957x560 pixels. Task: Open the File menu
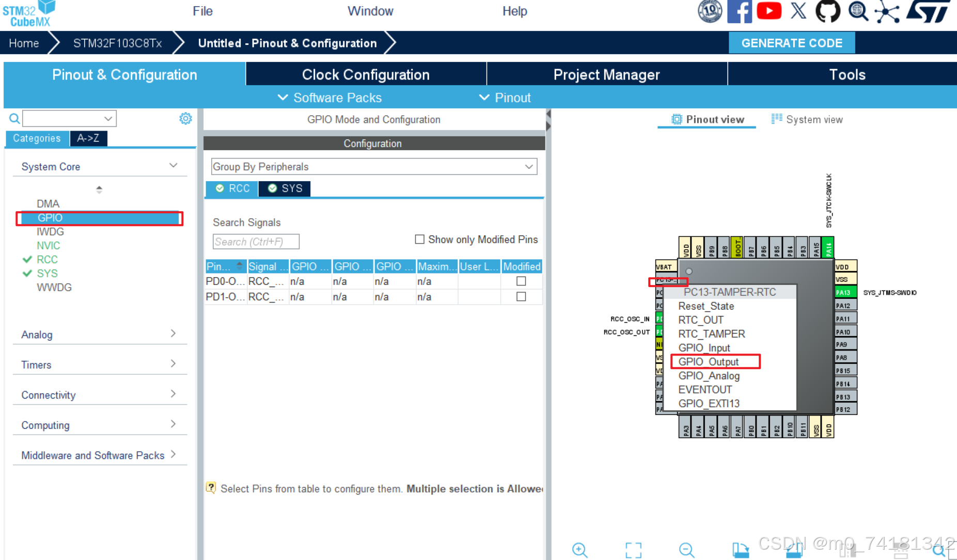(x=202, y=11)
